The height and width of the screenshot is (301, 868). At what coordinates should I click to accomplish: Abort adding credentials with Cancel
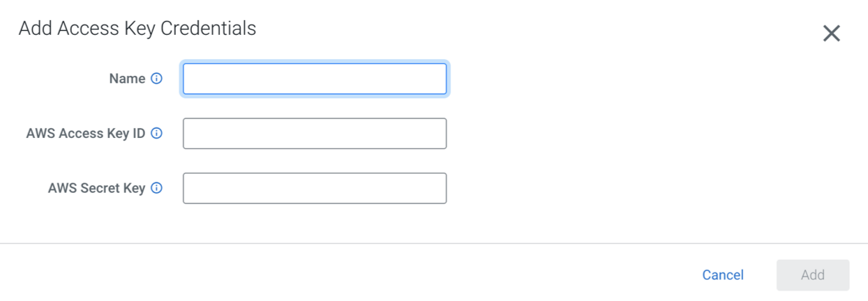(723, 275)
